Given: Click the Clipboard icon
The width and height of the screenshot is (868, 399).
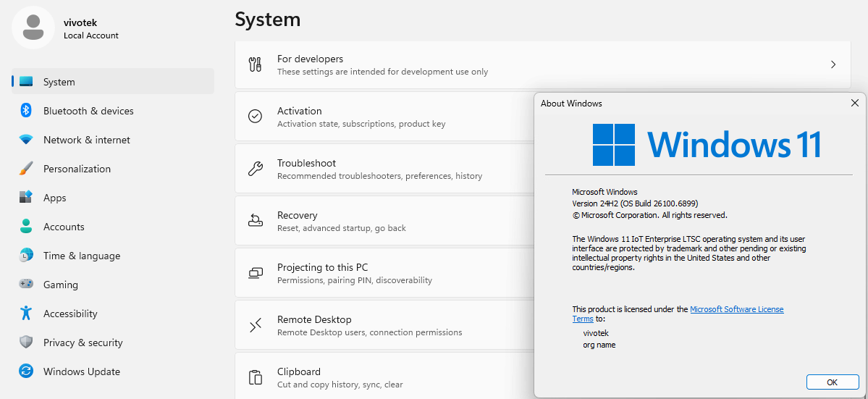Looking at the screenshot, I should (x=256, y=377).
